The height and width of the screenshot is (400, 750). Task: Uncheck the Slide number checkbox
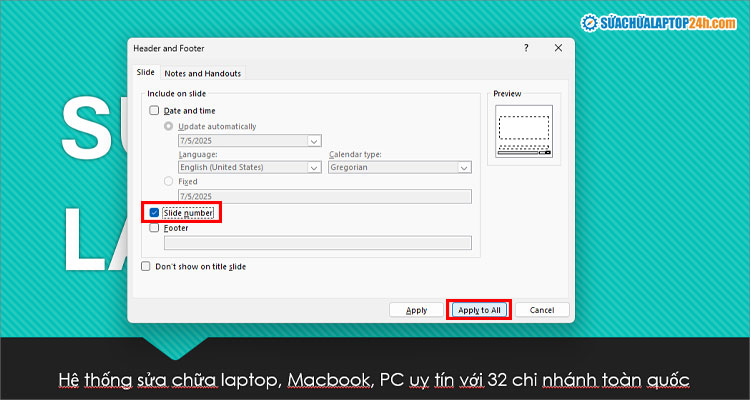(154, 212)
